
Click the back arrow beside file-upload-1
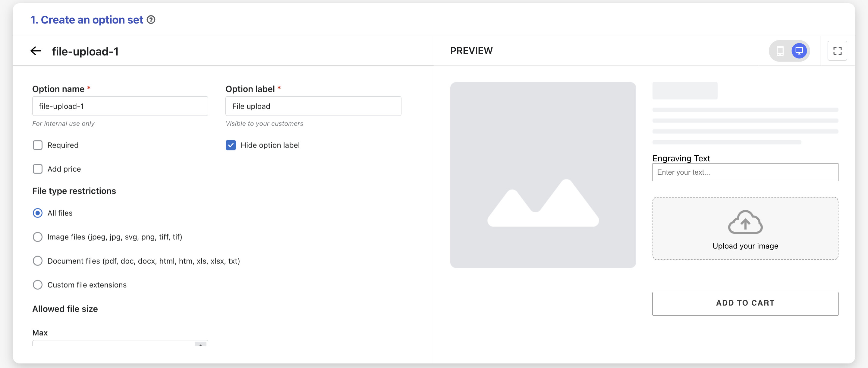36,51
